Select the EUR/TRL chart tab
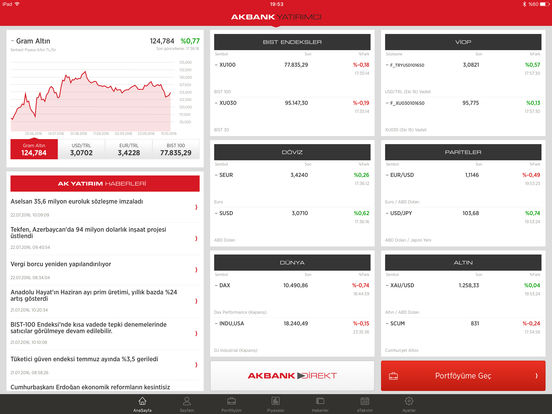 click(x=129, y=149)
